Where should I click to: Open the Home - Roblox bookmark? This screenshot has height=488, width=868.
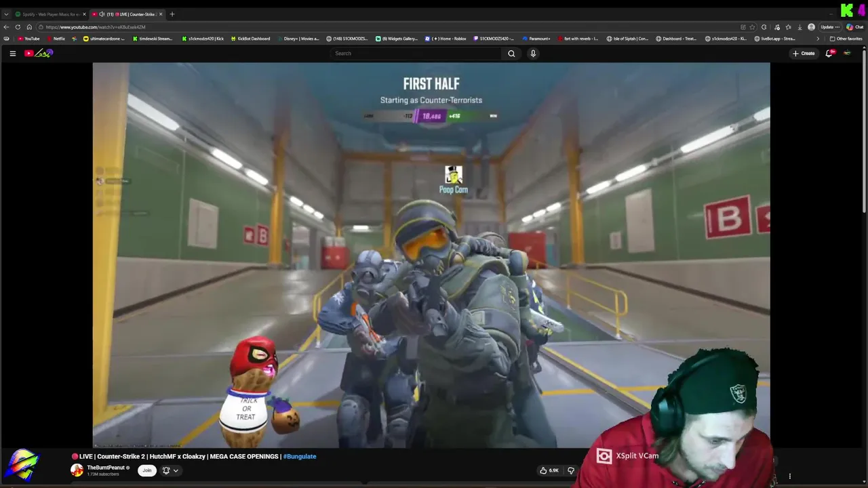[446, 39]
